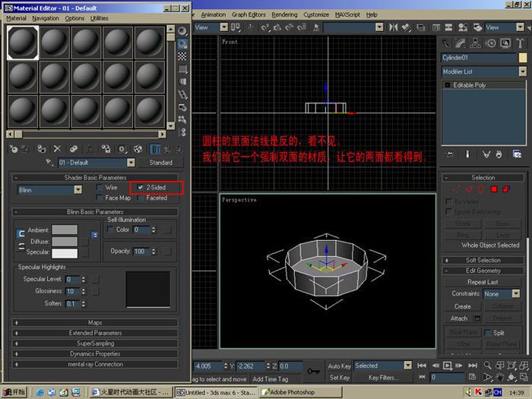Open the Modifier List dropdown

click(x=523, y=71)
